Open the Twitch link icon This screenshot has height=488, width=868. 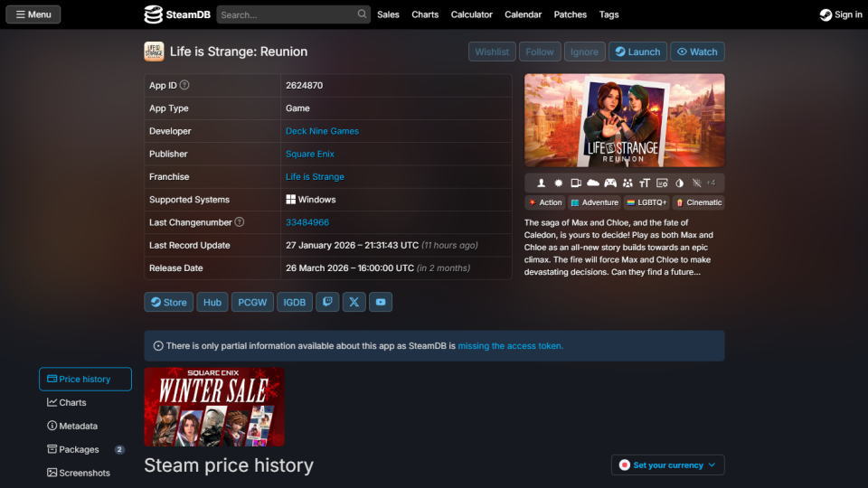point(327,302)
